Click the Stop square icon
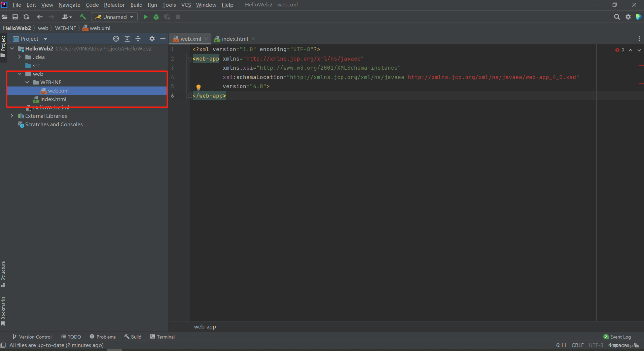644x351 pixels. coord(178,17)
